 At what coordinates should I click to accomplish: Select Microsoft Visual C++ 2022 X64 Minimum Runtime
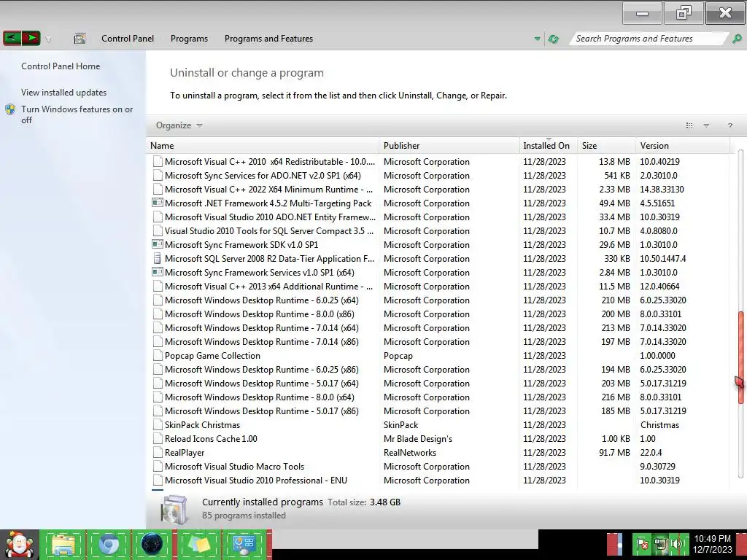tap(438, 189)
